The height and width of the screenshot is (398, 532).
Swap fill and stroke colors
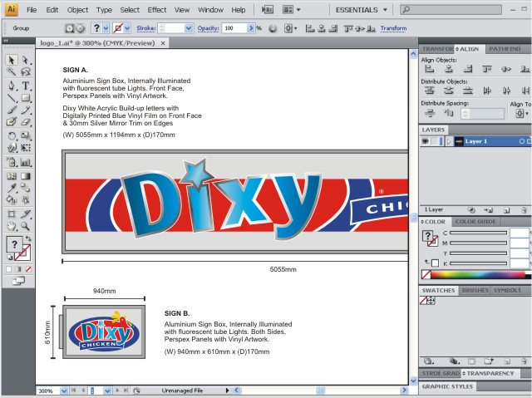[x=28, y=238]
